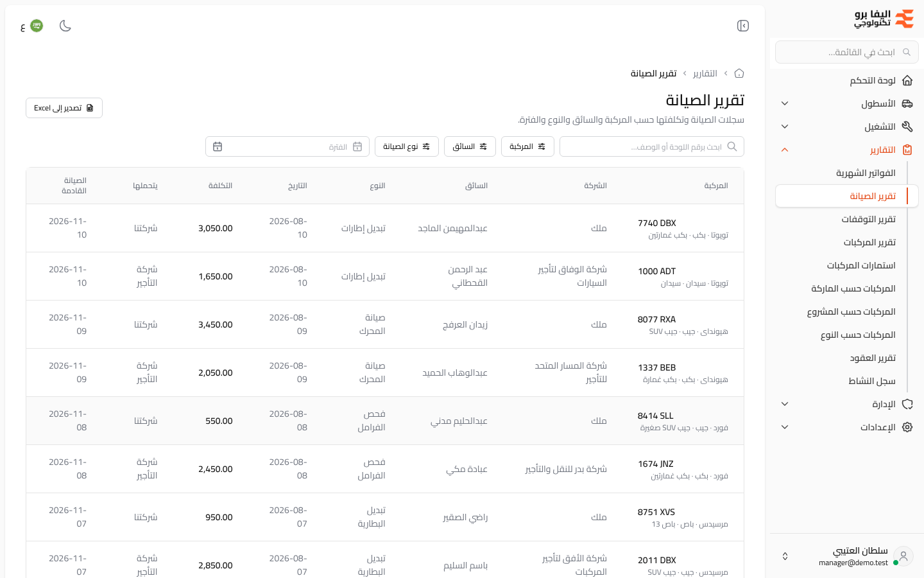The height and width of the screenshot is (578, 924).
Task: Open الفواتير الشهرية report
Action: point(866,173)
